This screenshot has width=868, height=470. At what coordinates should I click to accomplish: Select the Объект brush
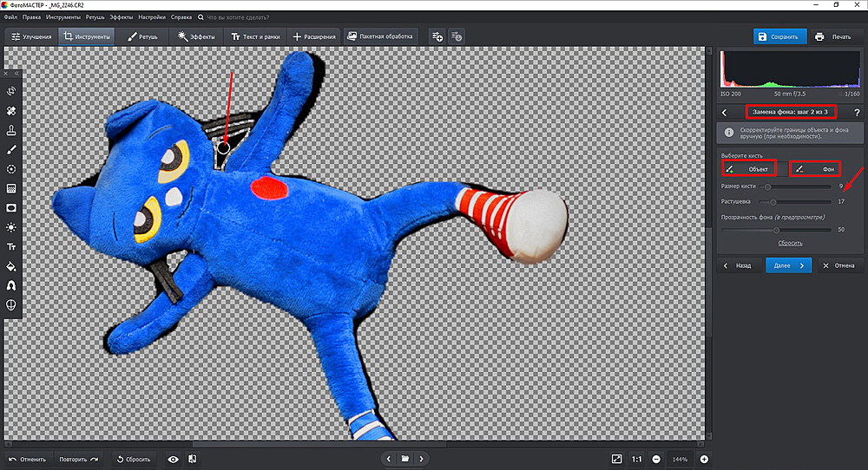[x=748, y=168]
